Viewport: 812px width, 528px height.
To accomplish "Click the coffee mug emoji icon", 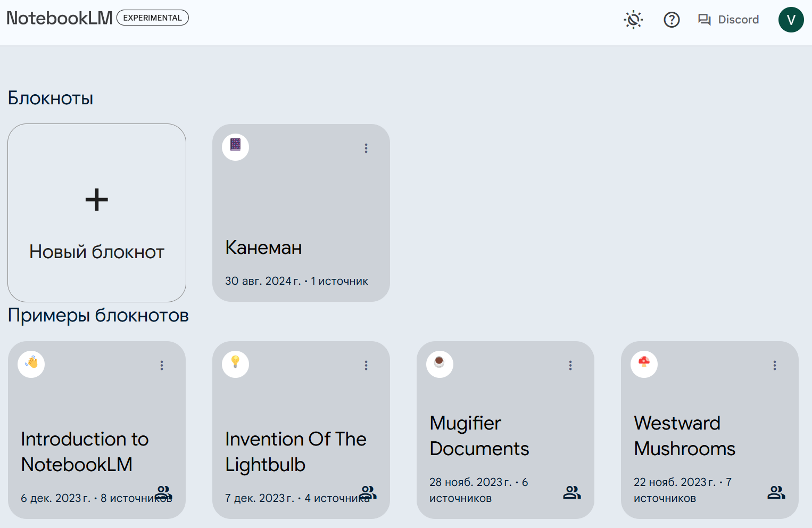I will [440, 363].
